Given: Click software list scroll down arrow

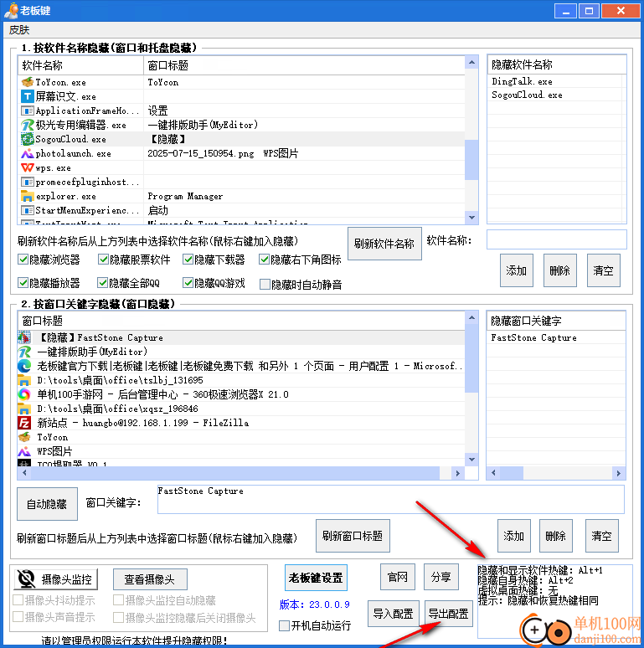Looking at the screenshot, I should pyautogui.click(x=471, y=218).
